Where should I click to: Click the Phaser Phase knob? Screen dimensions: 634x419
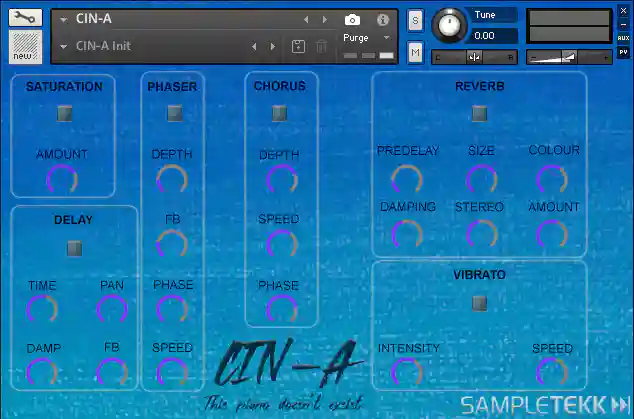[x=172, y=309]
